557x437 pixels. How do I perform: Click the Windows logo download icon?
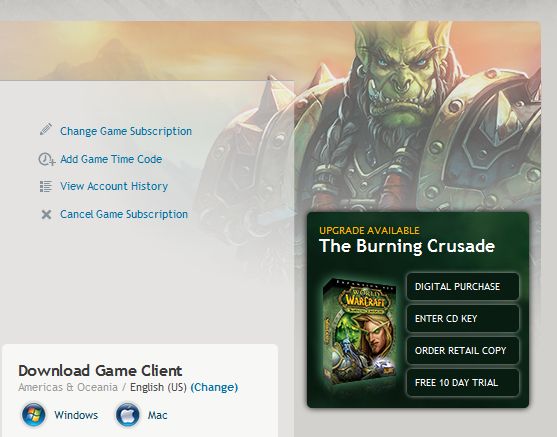[33, 414]
